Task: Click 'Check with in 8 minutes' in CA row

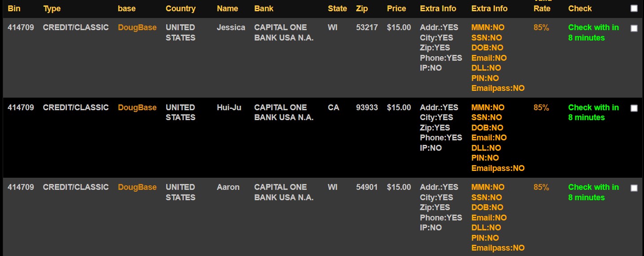Action: coord(593,112)
